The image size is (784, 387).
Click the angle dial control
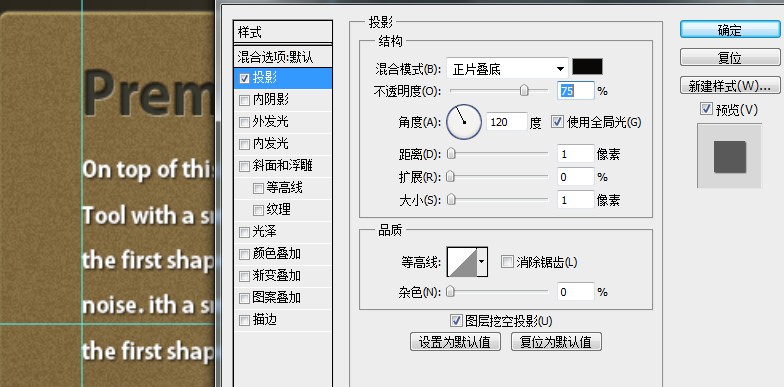[464, 122]
